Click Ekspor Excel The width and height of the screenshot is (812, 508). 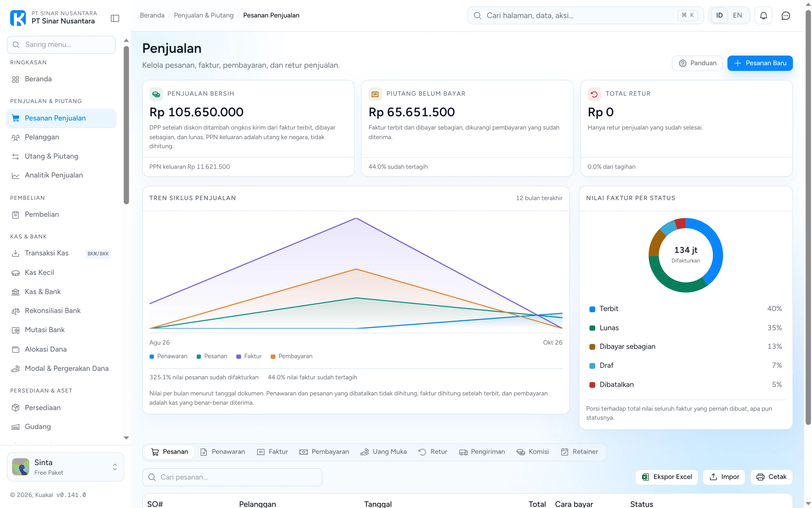667,478
